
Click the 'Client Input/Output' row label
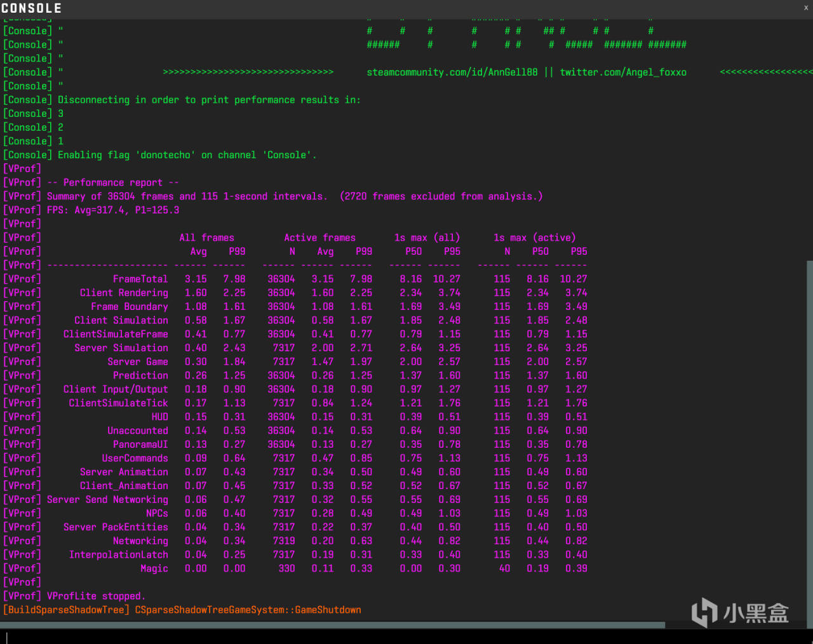(116, 389)
